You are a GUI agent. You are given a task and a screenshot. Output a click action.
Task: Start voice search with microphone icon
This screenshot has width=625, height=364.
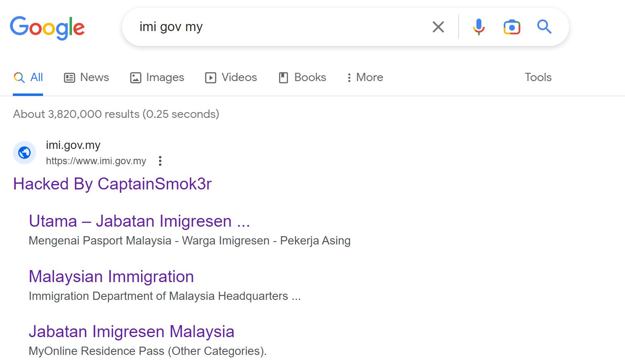point(478,27)
